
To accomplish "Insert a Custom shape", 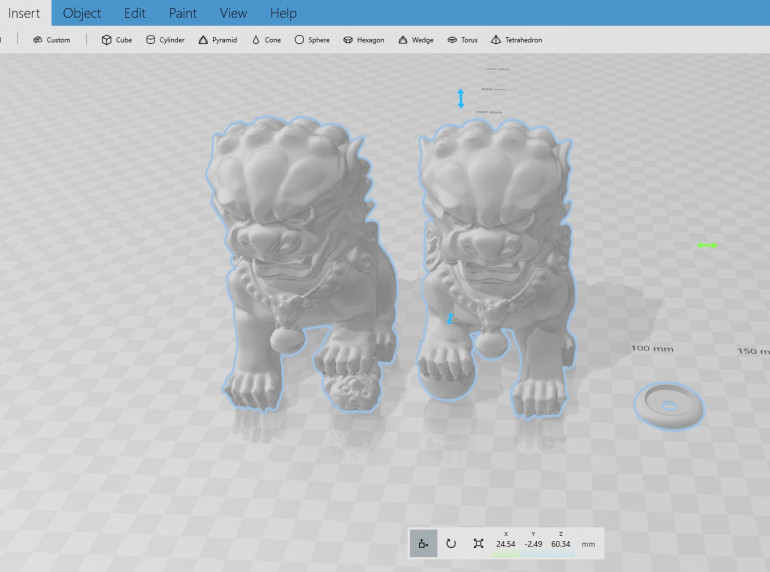I will [52, 40].
